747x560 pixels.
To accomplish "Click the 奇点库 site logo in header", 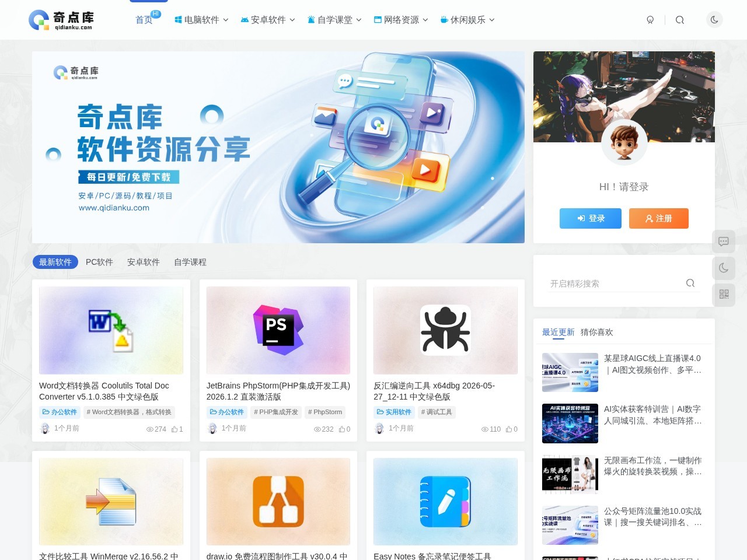I will (x=61, y=20).
